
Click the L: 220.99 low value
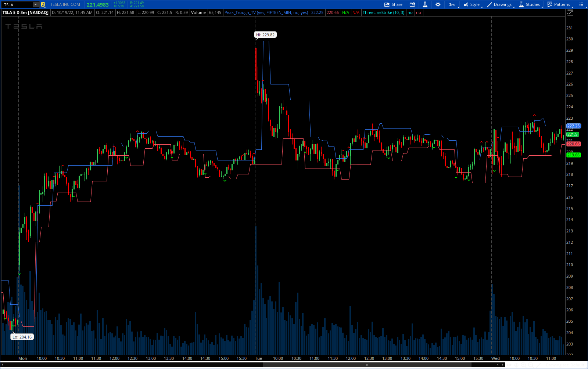[146, 12]
